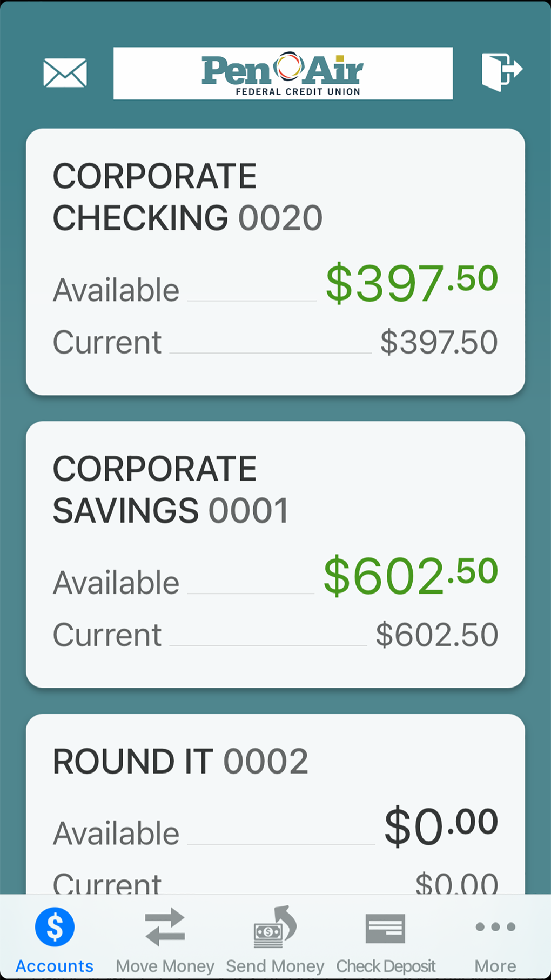This screenshot has width=551, height=980.
Task: Tap the Accounts dollar sign icon
Action: pos(55,926)
